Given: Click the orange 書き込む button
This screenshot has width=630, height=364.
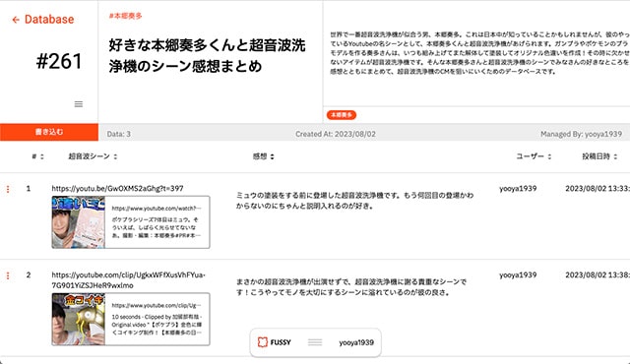Looking at the screenshot, I should pos(49,132).
